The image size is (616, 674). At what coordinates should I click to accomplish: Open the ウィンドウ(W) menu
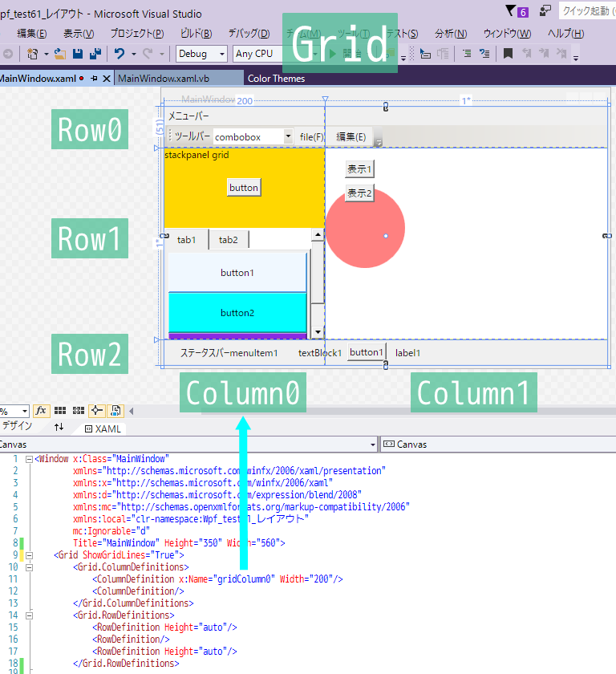tap(507, 34)
